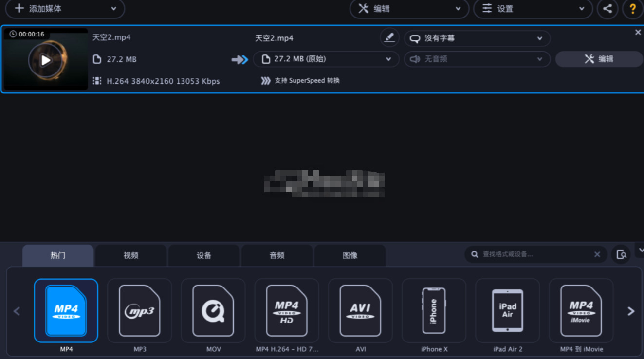The height and width of the screenshot is (359, 644).
Task: Click the SuperSpeed conversion arrows icon
Action: (265, 81)
